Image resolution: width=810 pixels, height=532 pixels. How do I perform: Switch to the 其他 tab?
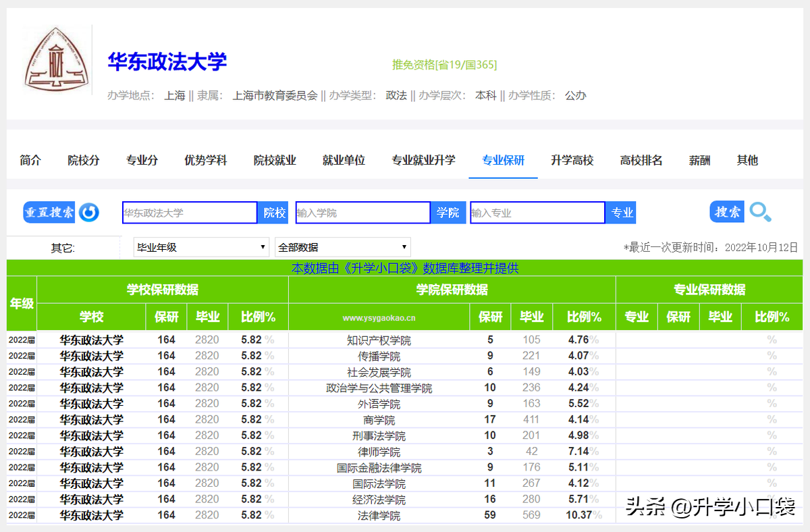point(747,160)
